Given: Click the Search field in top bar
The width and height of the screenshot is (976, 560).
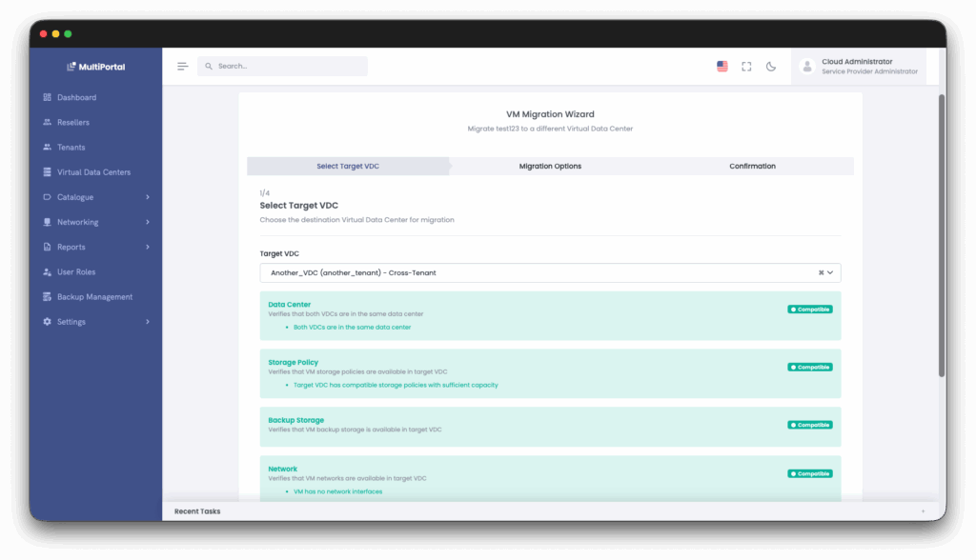Looking at the screenshot, I should coord(282,66).
